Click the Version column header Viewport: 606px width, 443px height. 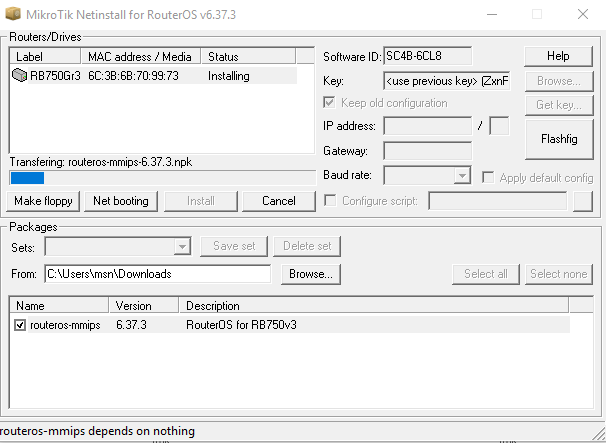144,305
